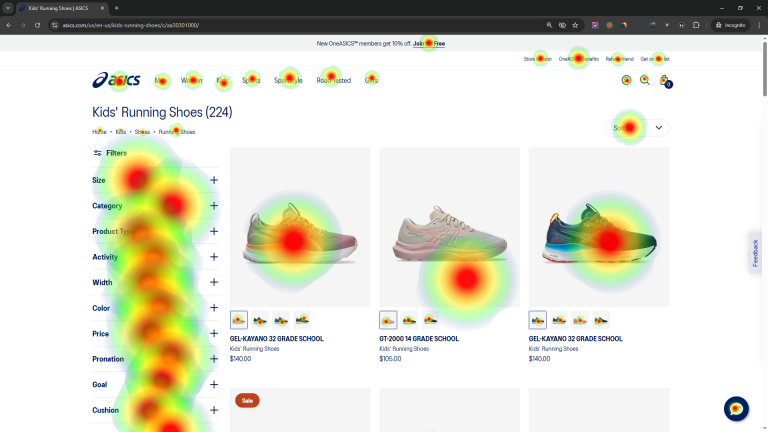This screenshot has width=768, height=432.
Task: Click the Incognito indicator
Action: [x=730, y=25]
